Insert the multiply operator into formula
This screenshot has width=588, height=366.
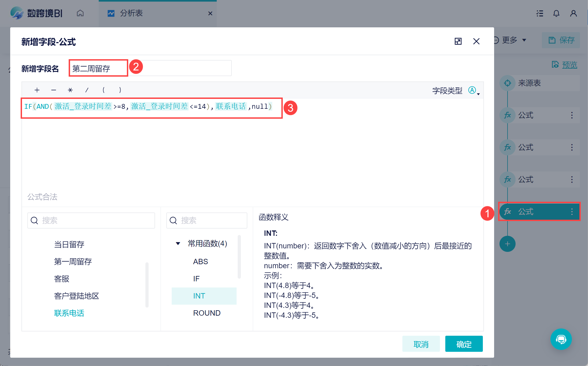click(70, 90)
